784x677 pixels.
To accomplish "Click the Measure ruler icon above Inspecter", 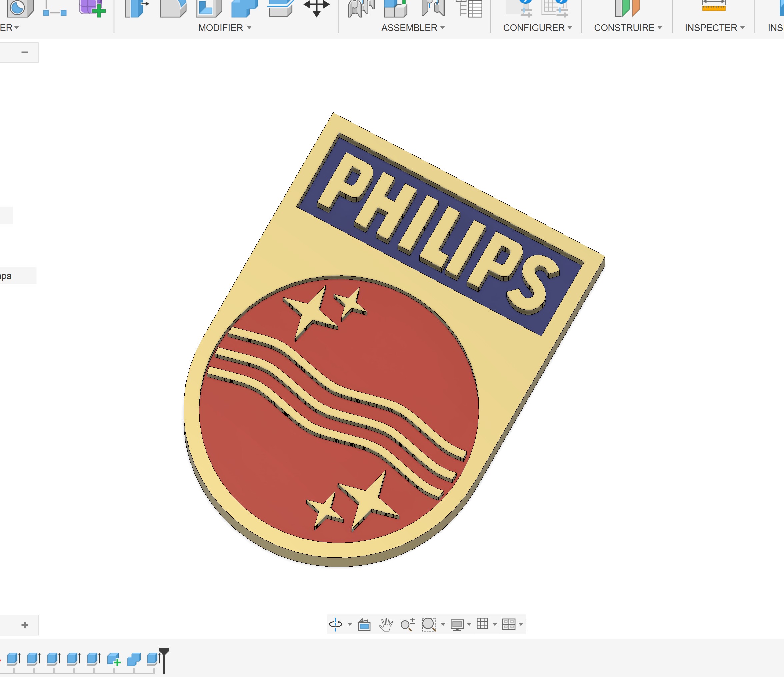I will [x=714, y=6].
